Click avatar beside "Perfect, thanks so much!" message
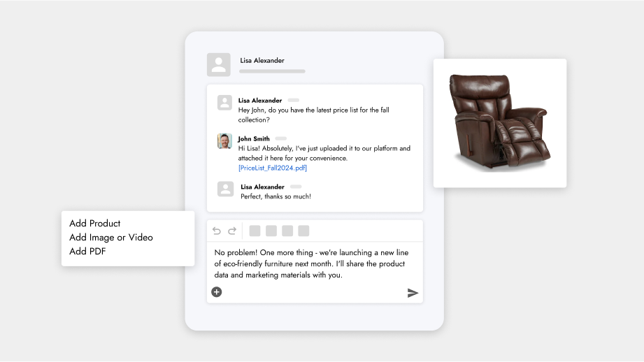 (225, 189)
